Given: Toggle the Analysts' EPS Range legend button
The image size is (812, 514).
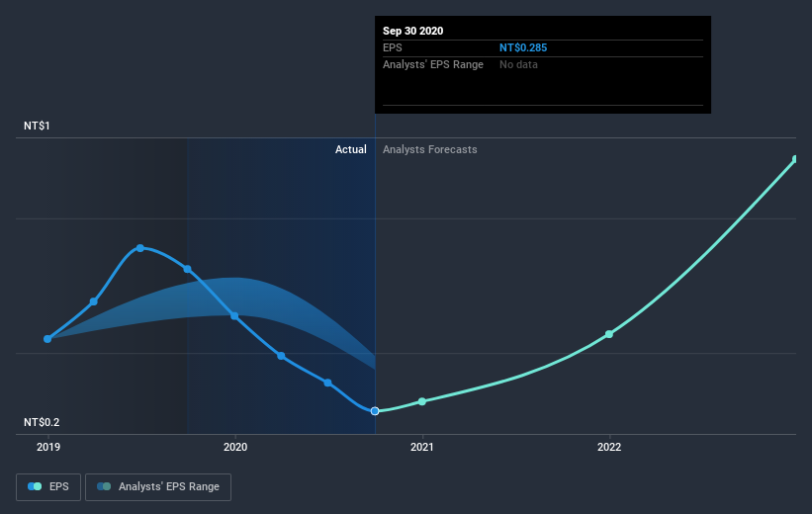Looking at the screenshot, I should (x=158, y=487).
